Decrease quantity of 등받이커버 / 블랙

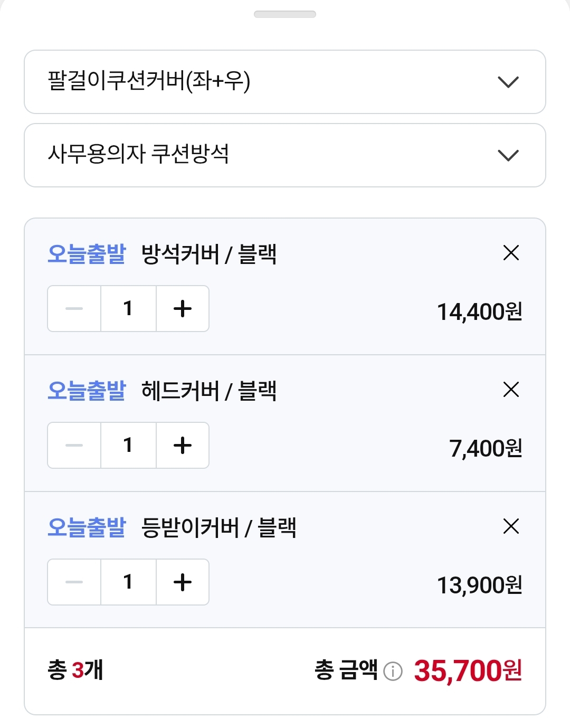[74, 582]
